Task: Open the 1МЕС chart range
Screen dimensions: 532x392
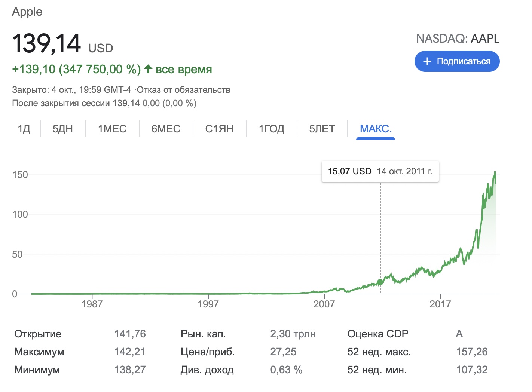Action: tap(112, 129)
